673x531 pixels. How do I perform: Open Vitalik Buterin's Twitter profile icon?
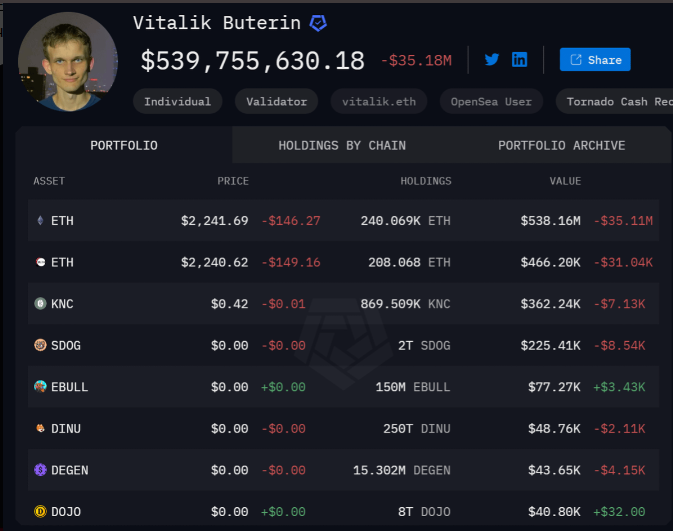[x=492, y=59]
